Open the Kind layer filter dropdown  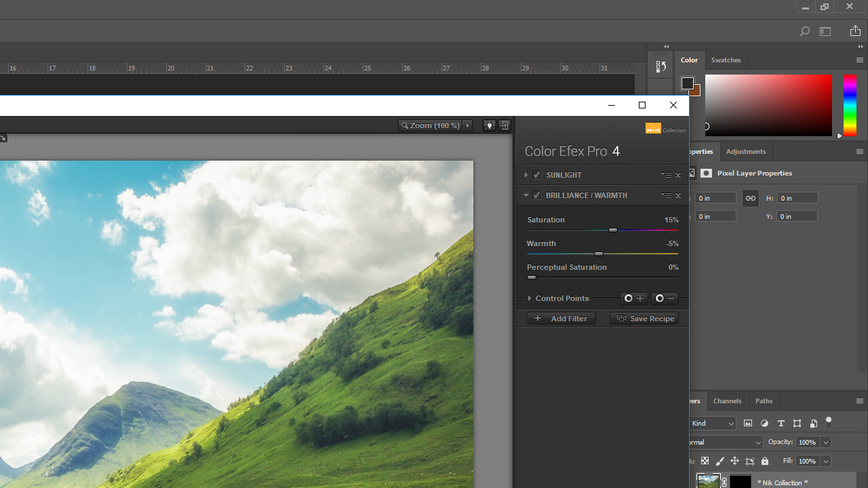[x=712, y=424]
